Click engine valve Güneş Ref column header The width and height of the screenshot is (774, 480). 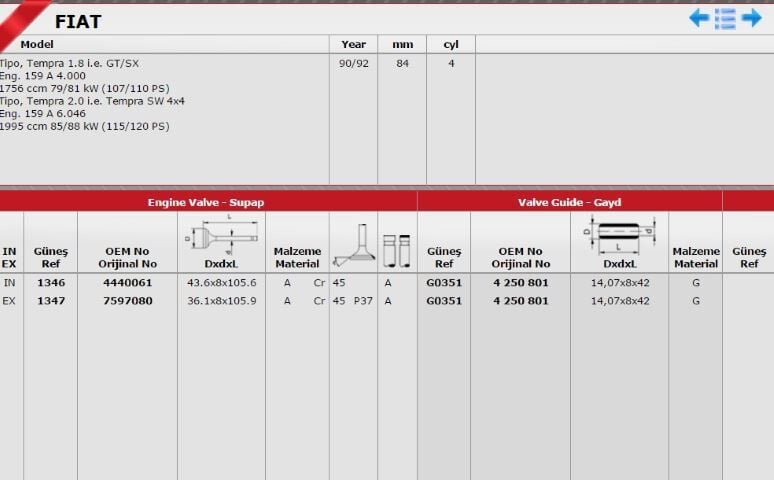coord(51,258)
